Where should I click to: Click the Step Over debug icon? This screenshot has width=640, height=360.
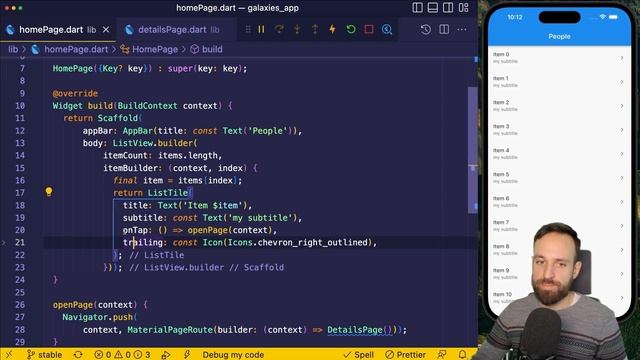click(279, 29)
